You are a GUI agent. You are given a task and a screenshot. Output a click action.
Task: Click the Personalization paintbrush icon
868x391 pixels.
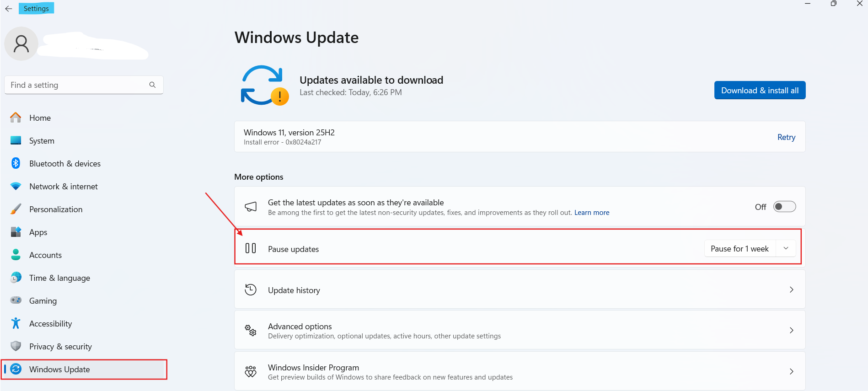click(16, 209)
